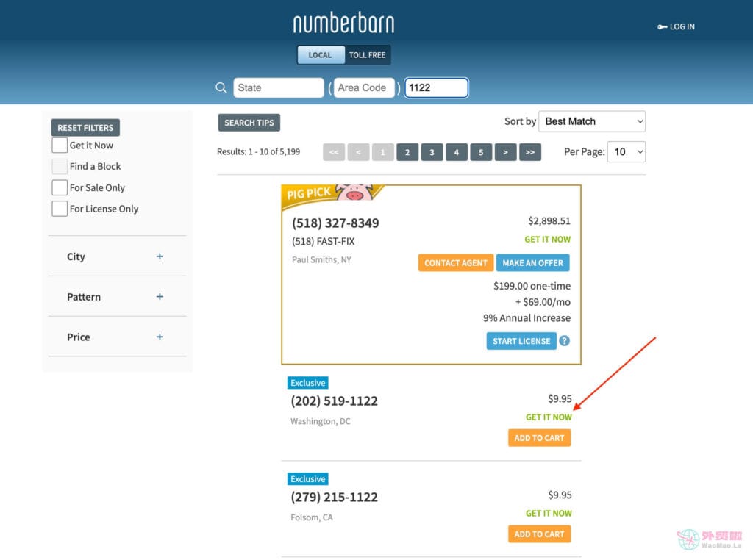Click the Area Code input field
Screen dimensions: 753x560
click(364, 88)
